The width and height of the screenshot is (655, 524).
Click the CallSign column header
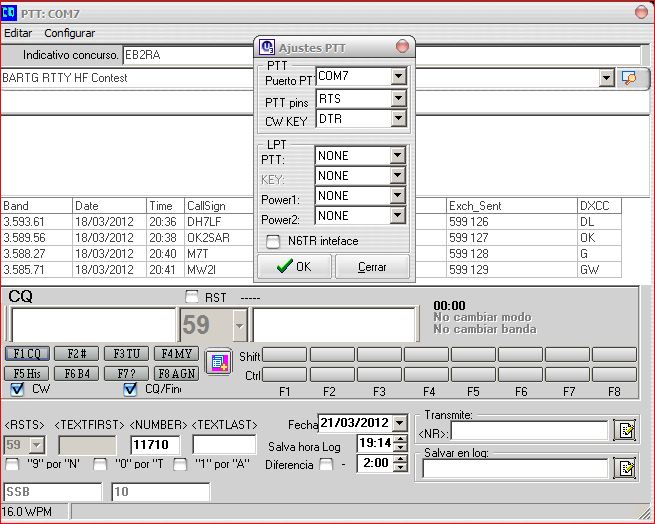click(x=219, y=206)
